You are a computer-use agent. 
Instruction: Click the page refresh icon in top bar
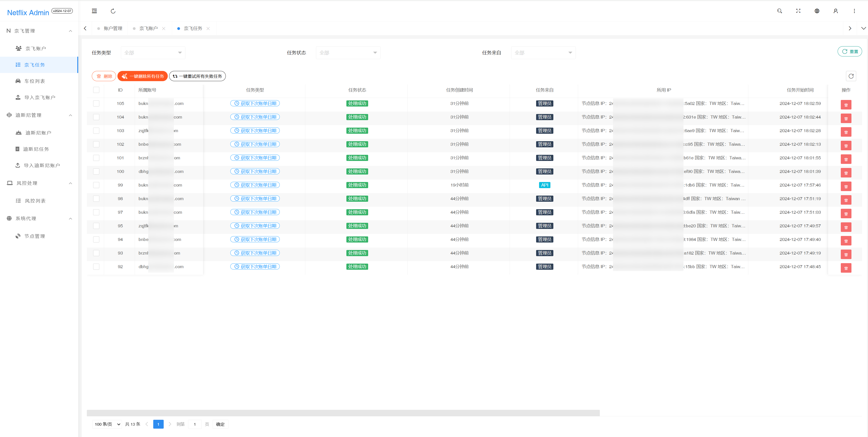(113, 11)
